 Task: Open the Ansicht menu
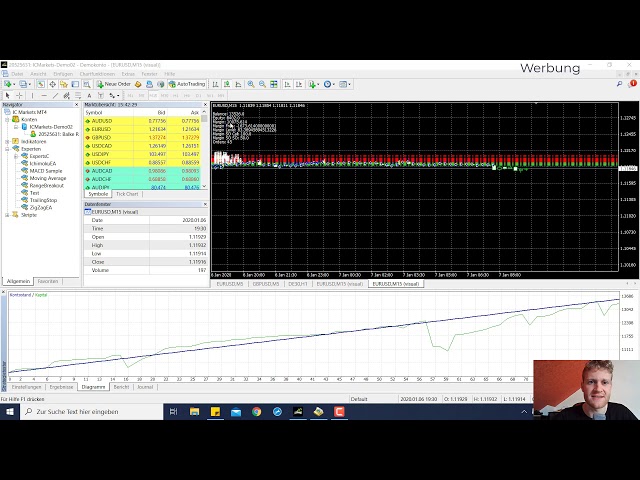click(38, 73)
